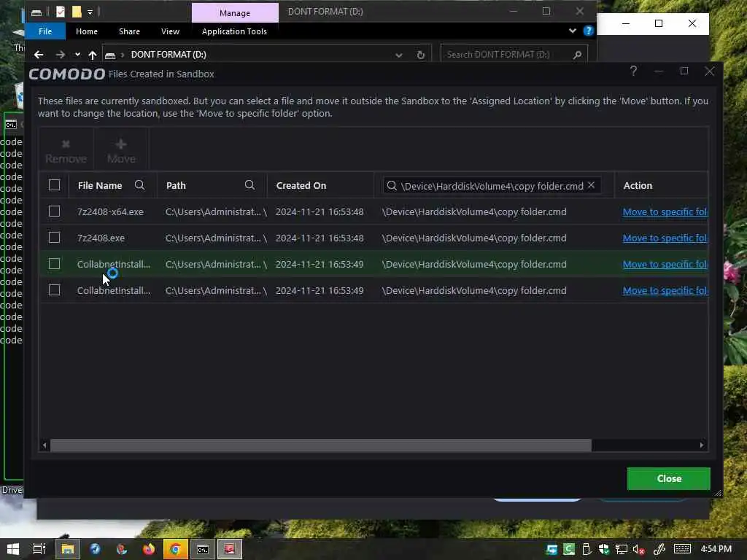Open the Home ribbon tab
747x560 pixels.
(x=87, y=31)
